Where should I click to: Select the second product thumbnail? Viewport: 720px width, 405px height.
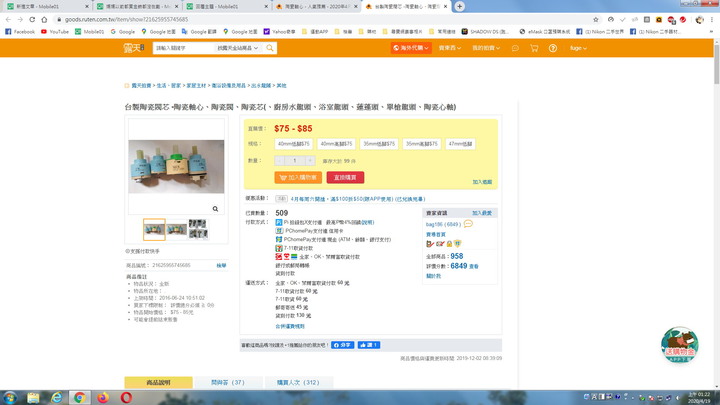[x=176, y=230]
